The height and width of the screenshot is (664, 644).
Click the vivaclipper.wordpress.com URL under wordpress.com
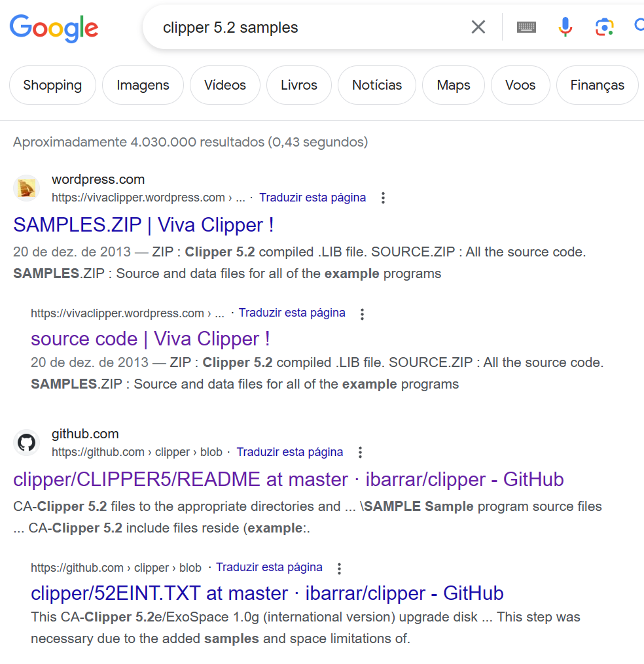coord(149,198)
